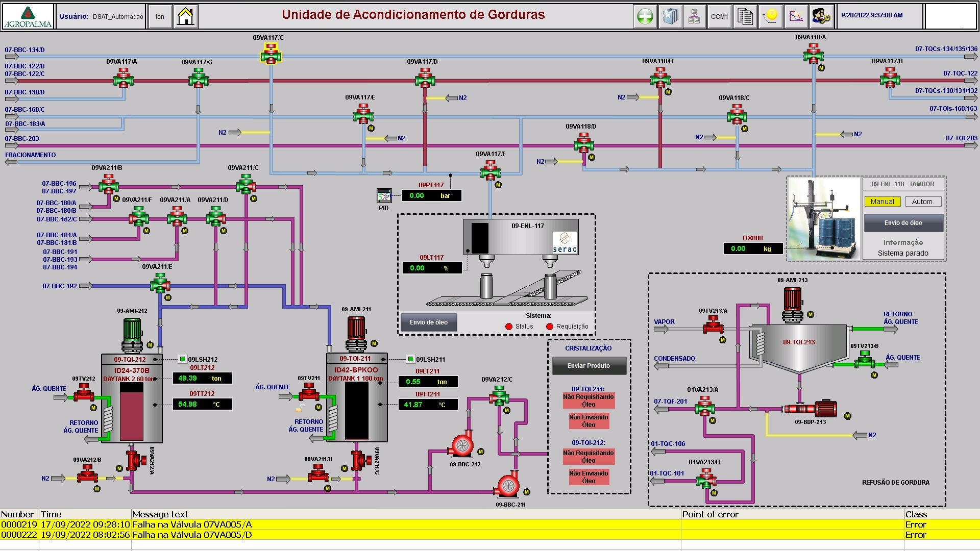
Task: Click the yellow alarm lamp icon
Action: coord(771,17)
